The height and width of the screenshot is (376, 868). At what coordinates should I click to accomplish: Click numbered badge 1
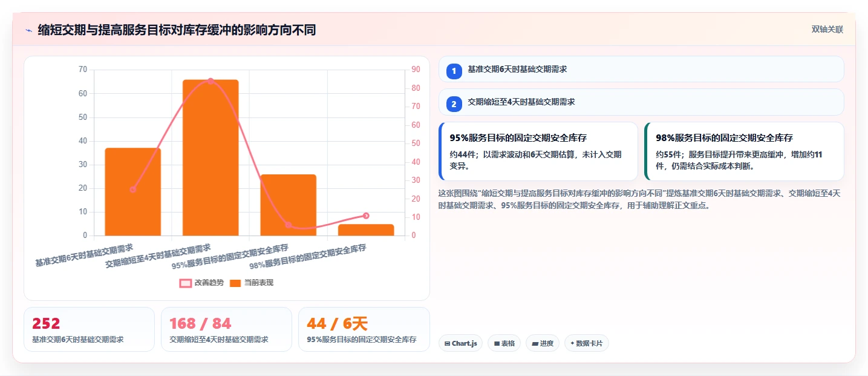click(x=454, y=71)
